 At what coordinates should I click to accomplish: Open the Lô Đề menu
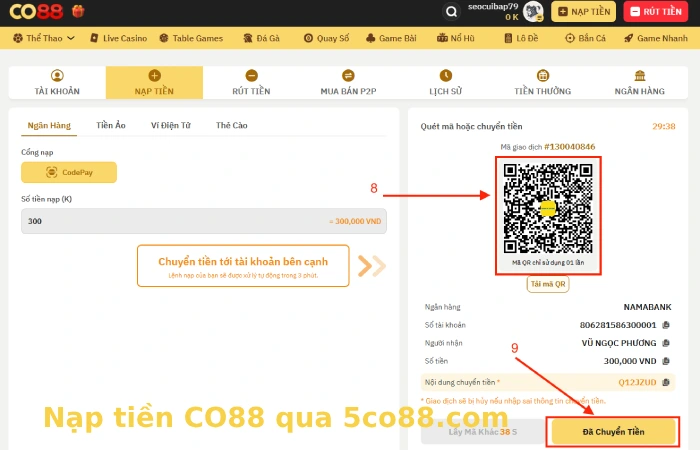pos(521,38)
